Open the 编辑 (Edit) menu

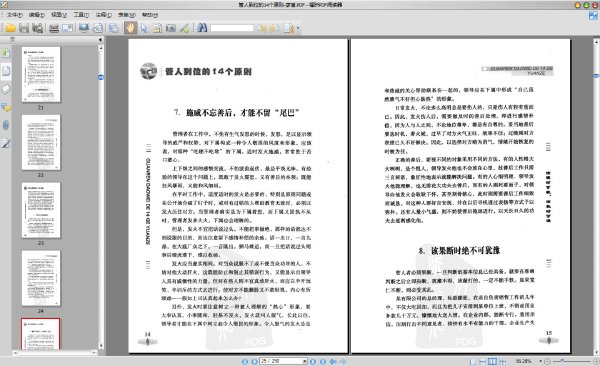pyautogui.click(x=37, y=15)
